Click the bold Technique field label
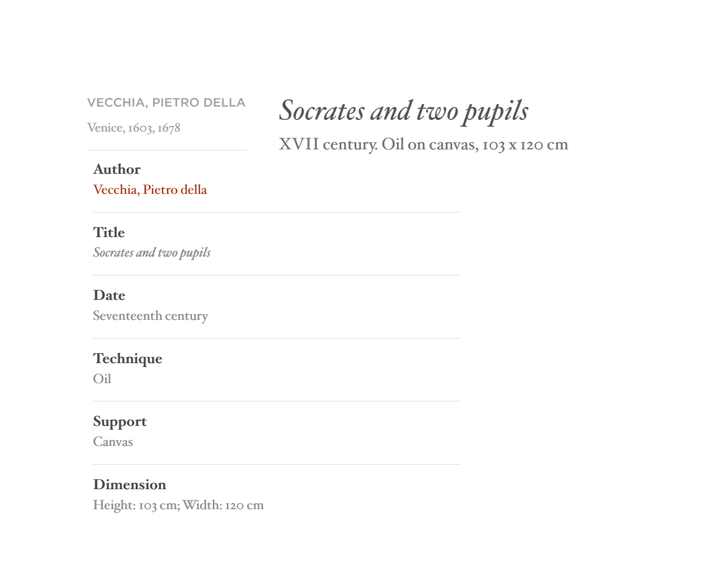 click(128, 359)
